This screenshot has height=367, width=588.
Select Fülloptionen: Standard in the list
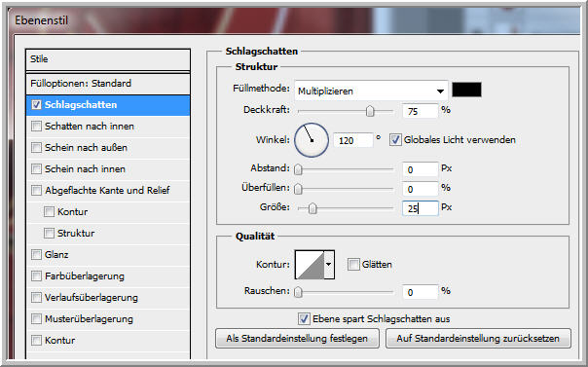108,83
